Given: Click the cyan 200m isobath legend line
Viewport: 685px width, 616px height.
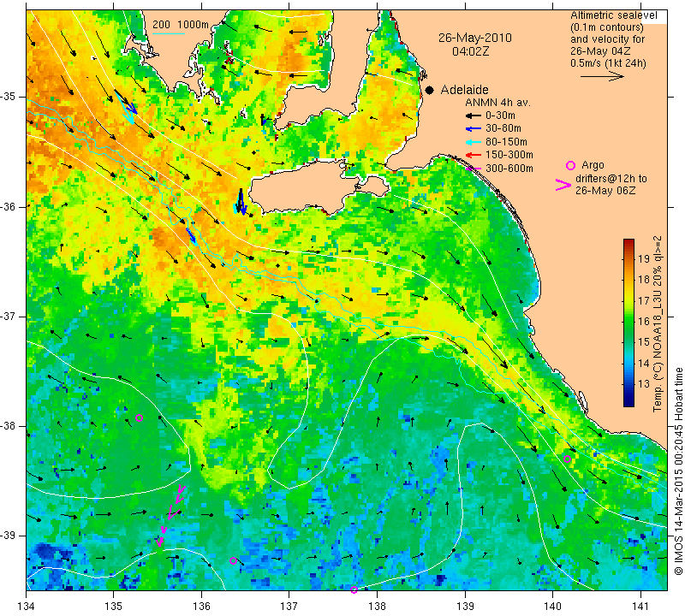Looking at the screenshot, I should point(169,33).
